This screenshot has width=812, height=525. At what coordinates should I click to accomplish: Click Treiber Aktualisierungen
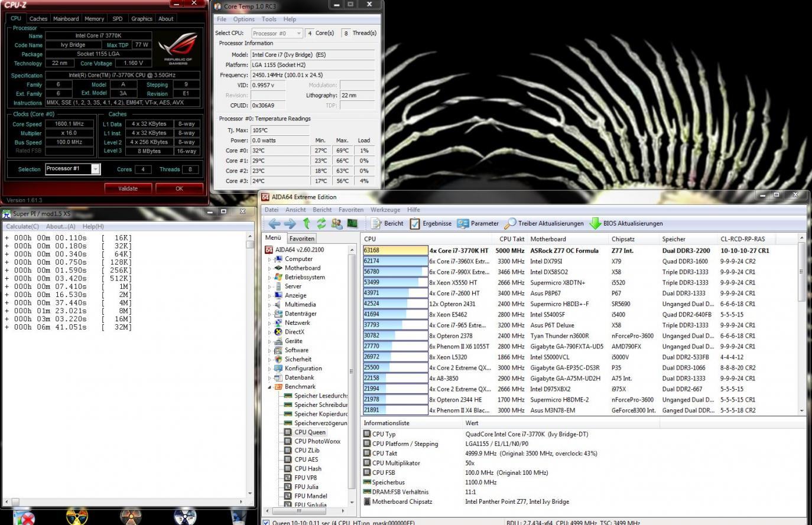point(544,223)
